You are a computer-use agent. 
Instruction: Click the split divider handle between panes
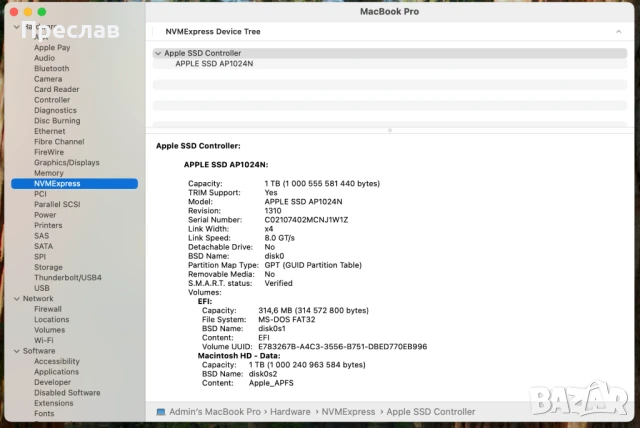click(x=390, y=131)
